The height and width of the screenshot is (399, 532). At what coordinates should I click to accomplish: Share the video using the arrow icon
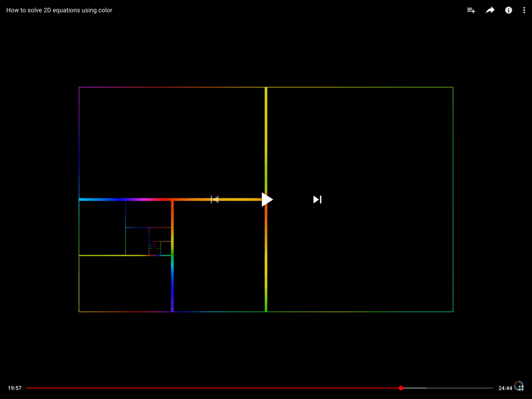click(490, 10)
